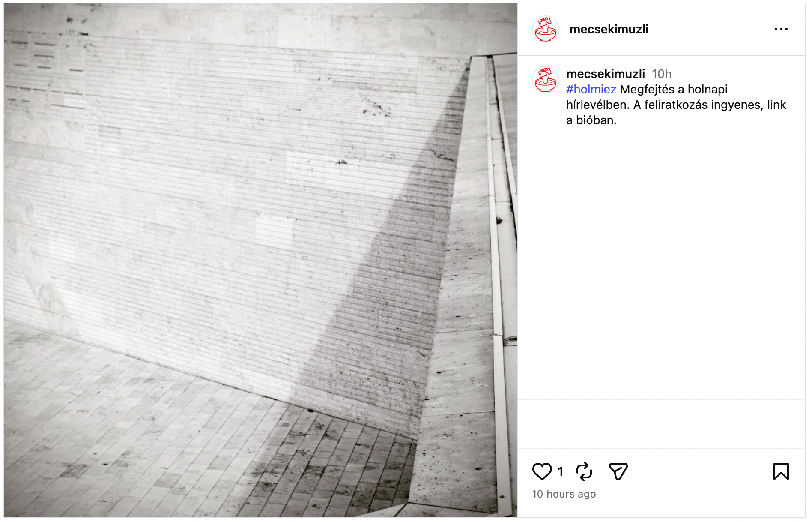Share the post via paper plane icon
The image size is (812, 522).
pyautogui.click(x=618, y=471)
